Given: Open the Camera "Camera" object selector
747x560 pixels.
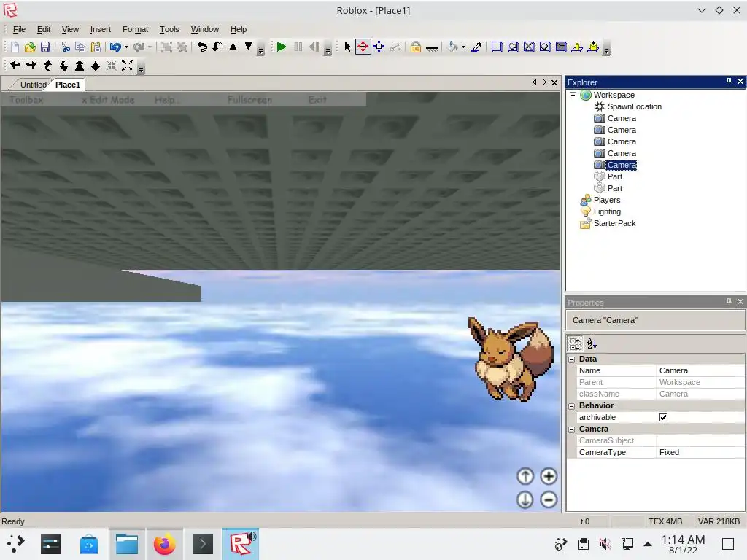Looking at the screenshot, I should click(x=656, y=321).
